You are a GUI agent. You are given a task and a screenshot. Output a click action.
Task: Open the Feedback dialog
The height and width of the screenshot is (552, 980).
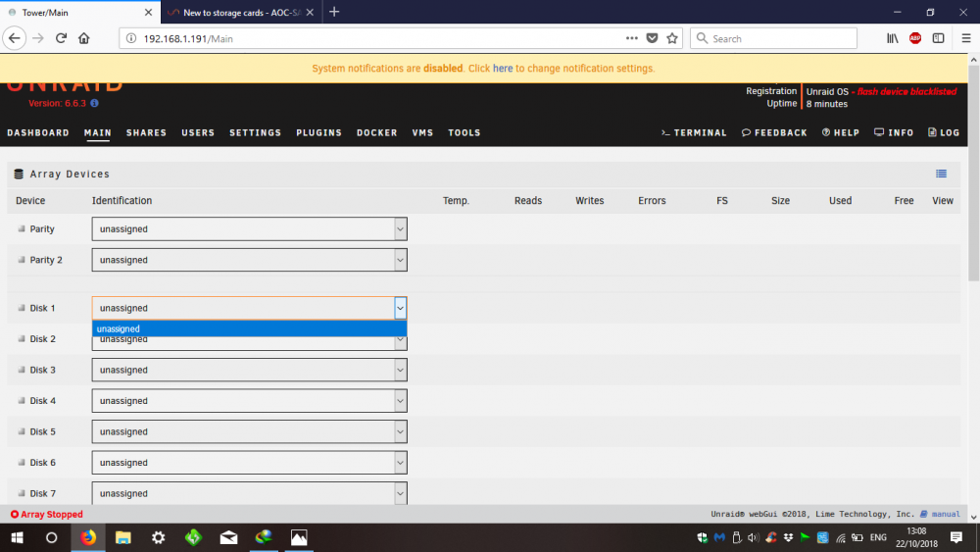coord(774,132)
